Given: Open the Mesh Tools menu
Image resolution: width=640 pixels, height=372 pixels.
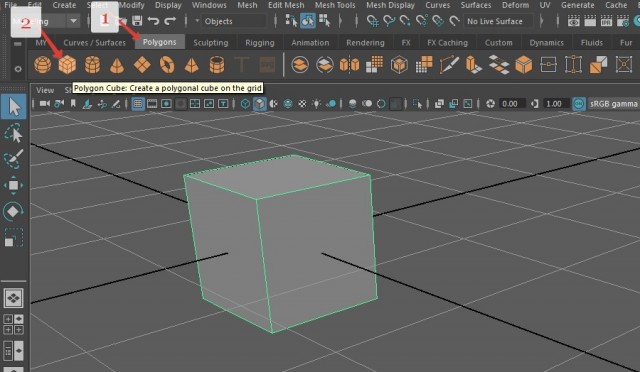Looking at the screenshot, I should pyautogui.click(x=335, y=5).
